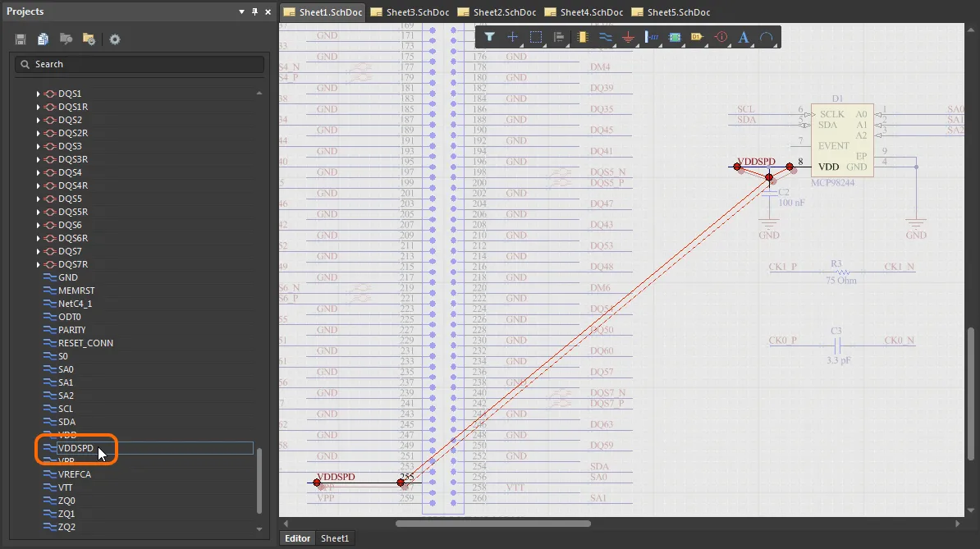The height and width of the screenshot is (549, 980).
Task: Choose the place arc drawing tool
Action: (767, 37)
